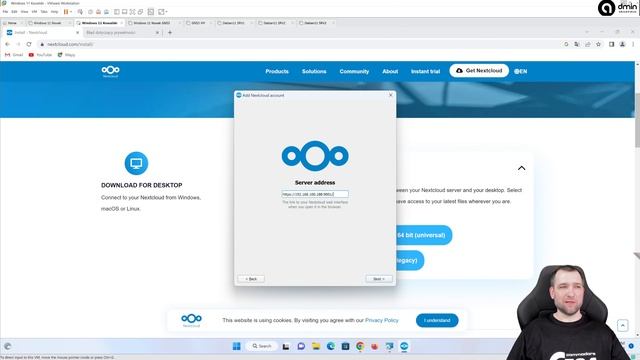The image size is (640, 360).
Task: Click the Get Nextcloud button
Action: click(x=479, y=71)
